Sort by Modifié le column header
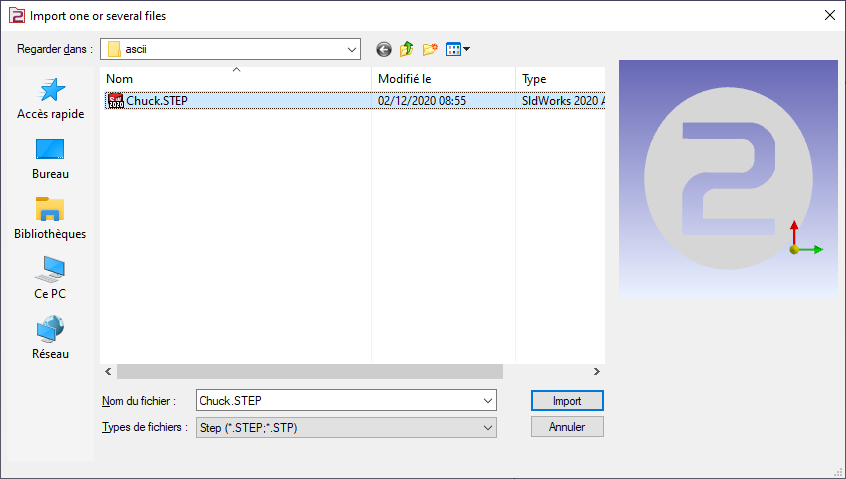This screenshot has width=846, height=479. click(443, 79)
